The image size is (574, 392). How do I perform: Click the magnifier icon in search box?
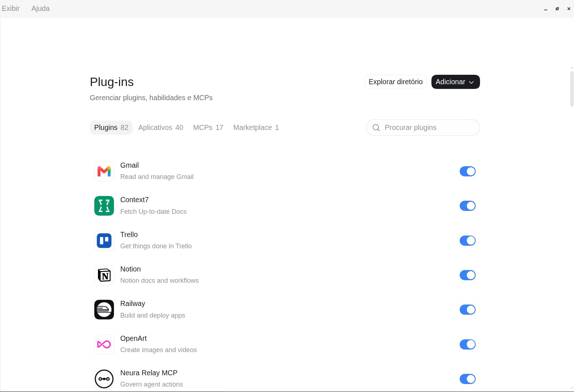tap(376, 128)
